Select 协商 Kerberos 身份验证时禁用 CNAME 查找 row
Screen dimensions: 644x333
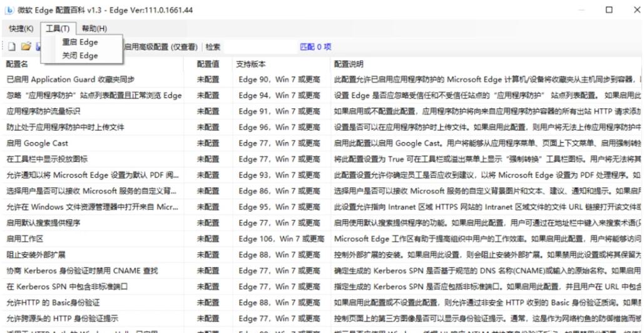click(322, 271)
